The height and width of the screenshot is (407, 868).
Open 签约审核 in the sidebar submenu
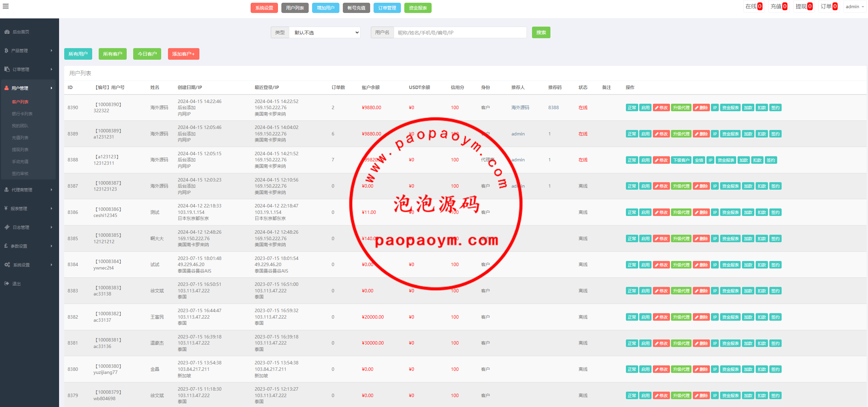pyautogui.click(x=20, y=173)
